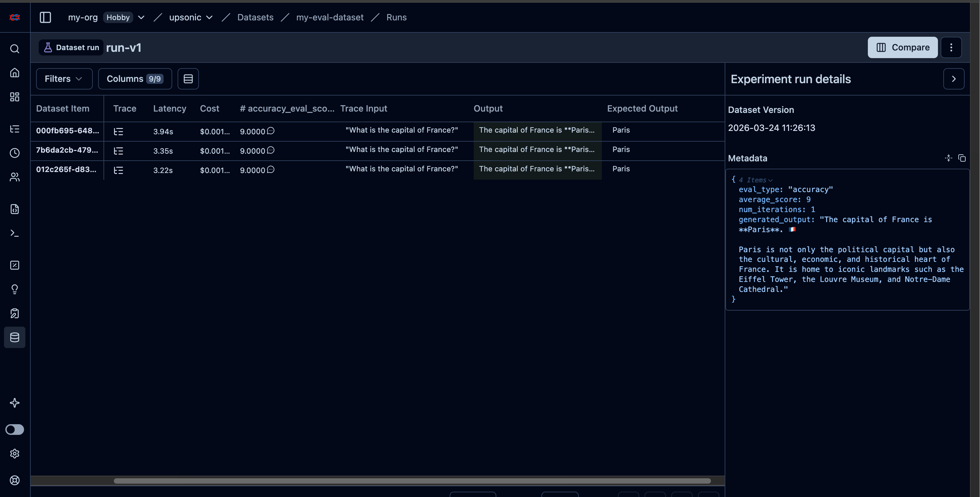The width and height of the screenshot is (980, 497).
Task: Click the Dataset Version timestamp 2026-03-24 11:26:13
Action: click(771, 128)
